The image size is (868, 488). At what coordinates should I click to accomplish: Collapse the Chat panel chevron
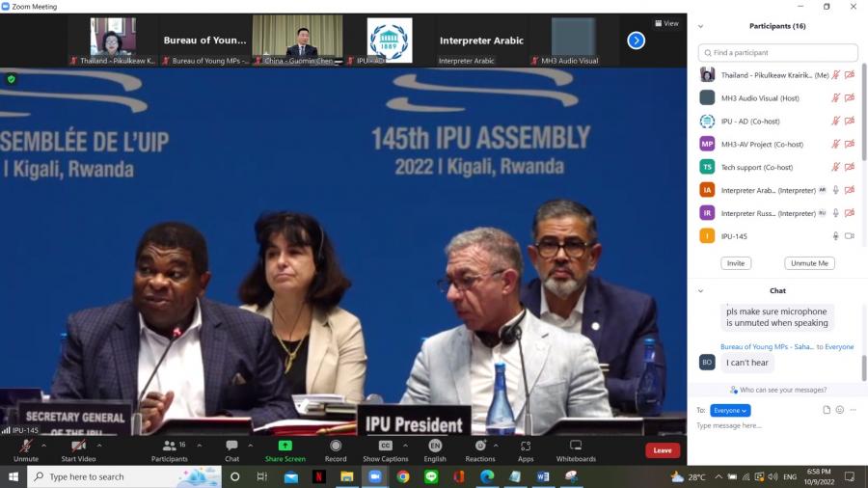(x=701, y=290)
